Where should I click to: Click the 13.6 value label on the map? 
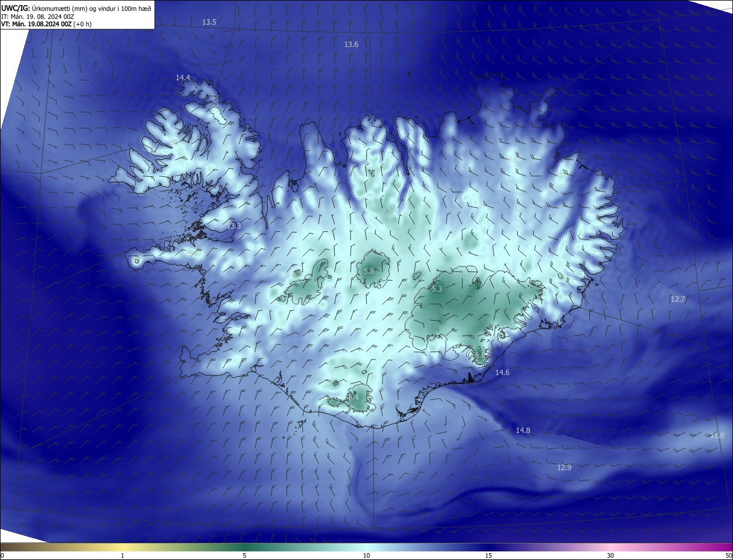pyautogui.click(x=351, y=45)
